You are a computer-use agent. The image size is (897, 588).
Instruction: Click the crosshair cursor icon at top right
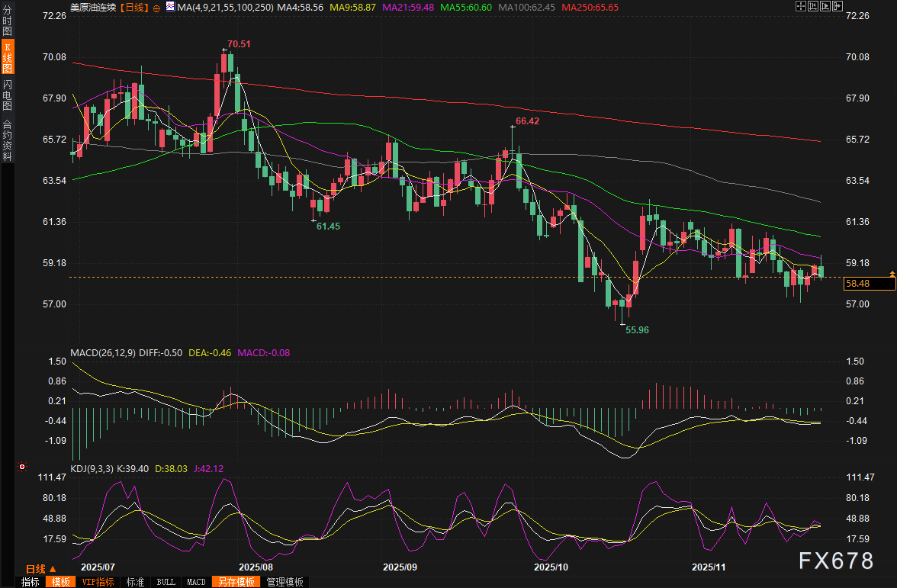(x=799, y=6)
